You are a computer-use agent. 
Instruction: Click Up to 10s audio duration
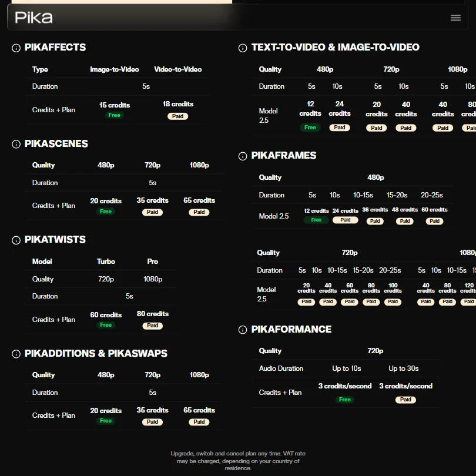(346, 368)
